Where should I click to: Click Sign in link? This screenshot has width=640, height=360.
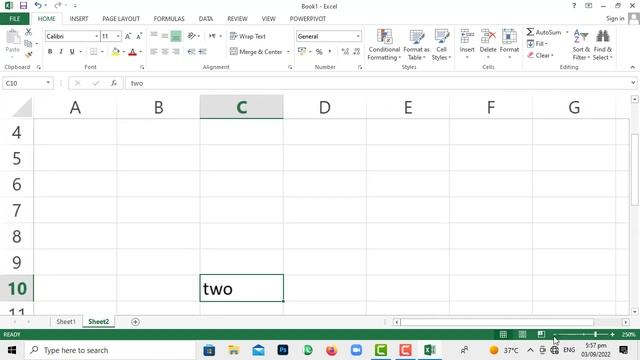point(615,18)
